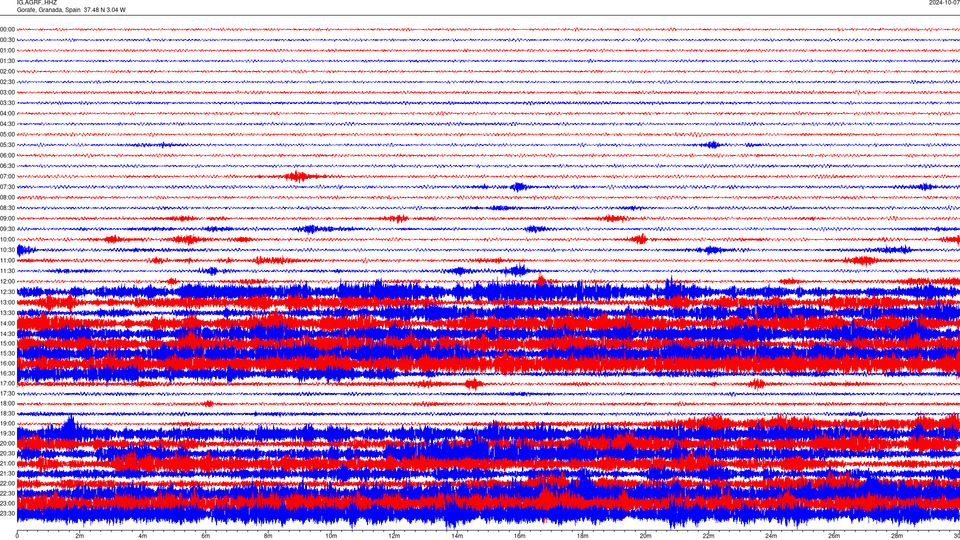The image size is (960, 540).
Task: Click the 16m axis label
Action: pos(520,536)
